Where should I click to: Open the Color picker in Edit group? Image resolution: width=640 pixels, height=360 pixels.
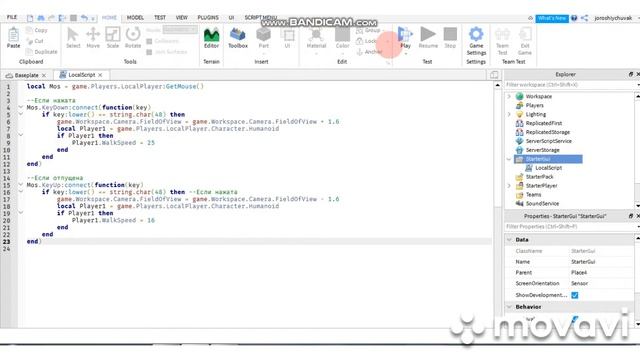coord(342,38)
